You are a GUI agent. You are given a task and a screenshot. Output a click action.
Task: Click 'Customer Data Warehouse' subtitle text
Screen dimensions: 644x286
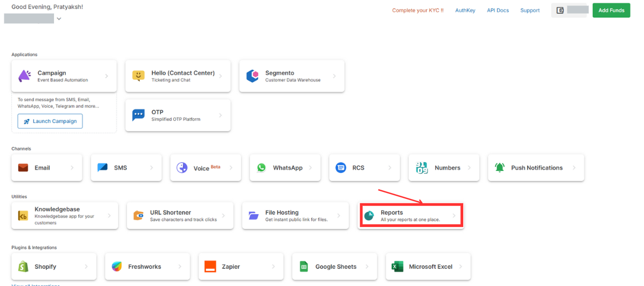click(x=293, y=80)
